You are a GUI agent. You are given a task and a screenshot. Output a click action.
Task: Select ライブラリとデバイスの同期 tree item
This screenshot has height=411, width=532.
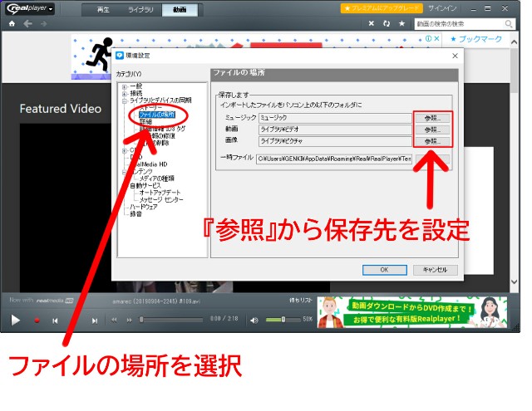[x=160, y=100]
